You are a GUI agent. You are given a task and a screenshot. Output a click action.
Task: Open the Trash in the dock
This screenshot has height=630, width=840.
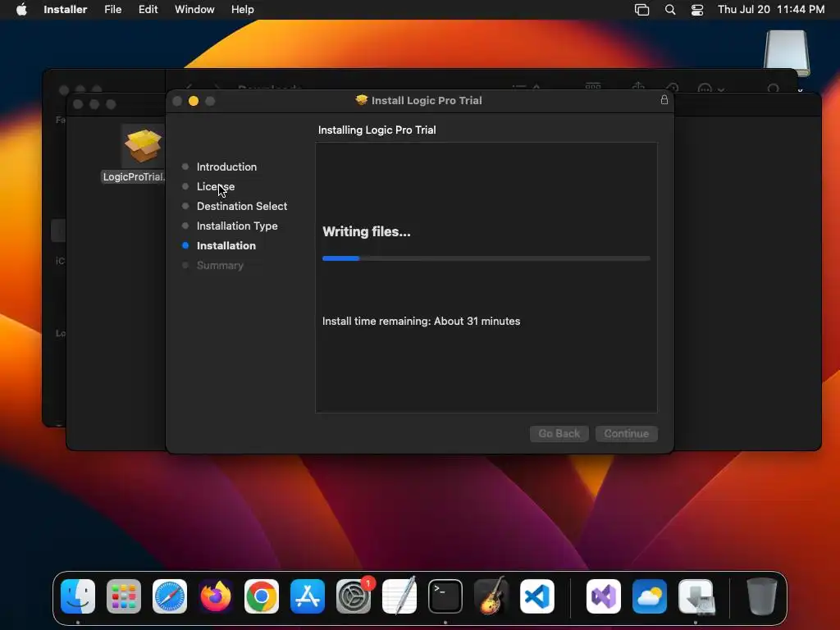(x=762, y=596)
